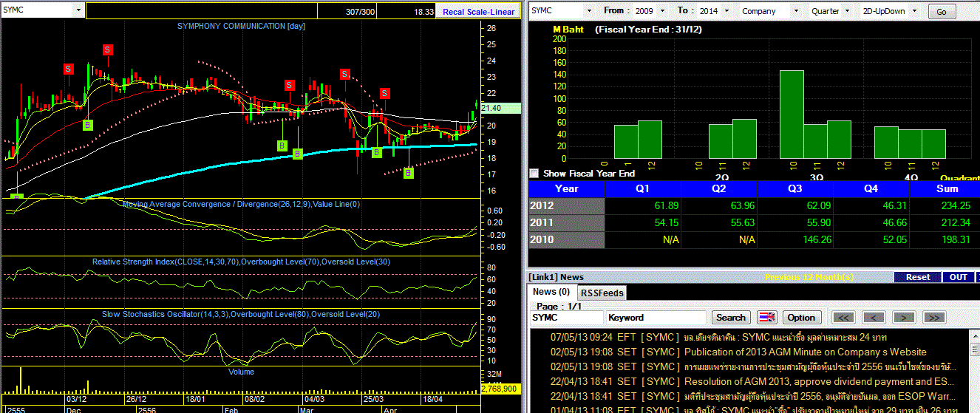
Task: Open the 2D-UpDown chart style dropdown
Action: click(915, 11)
